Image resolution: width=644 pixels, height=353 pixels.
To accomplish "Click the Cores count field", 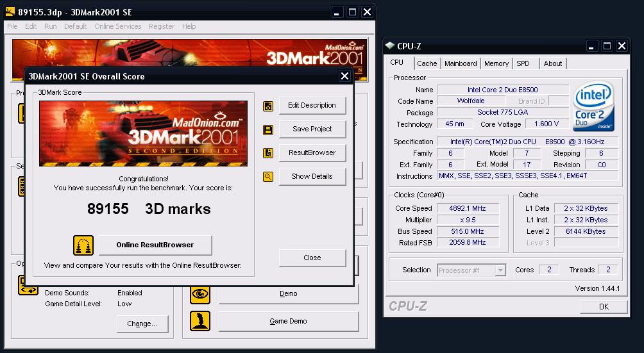I will 549,270.
